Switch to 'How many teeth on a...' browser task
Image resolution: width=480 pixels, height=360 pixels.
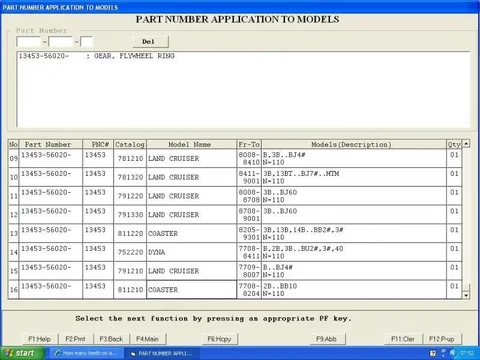[87, 353]
